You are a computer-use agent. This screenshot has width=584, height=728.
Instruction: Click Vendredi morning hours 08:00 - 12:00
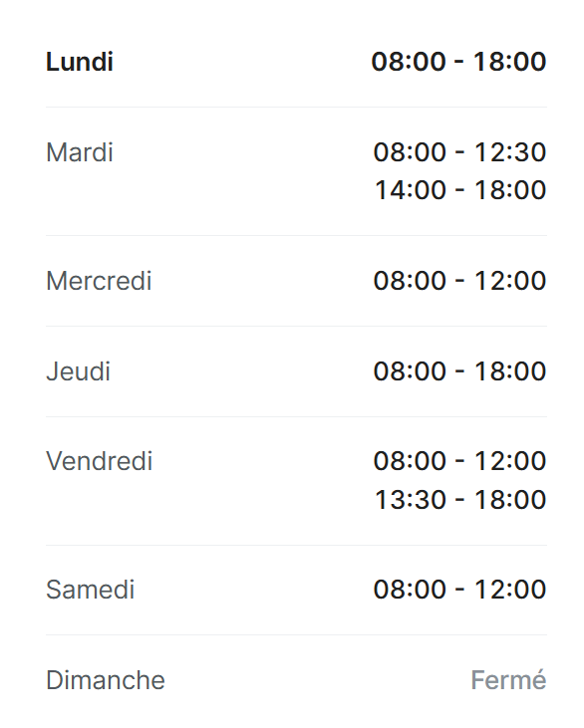459,461
